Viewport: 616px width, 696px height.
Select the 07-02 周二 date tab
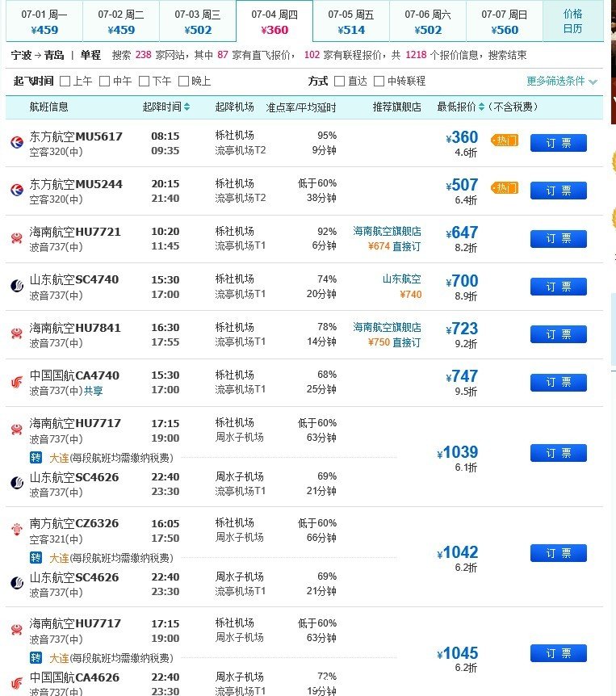tap(121, 22)
